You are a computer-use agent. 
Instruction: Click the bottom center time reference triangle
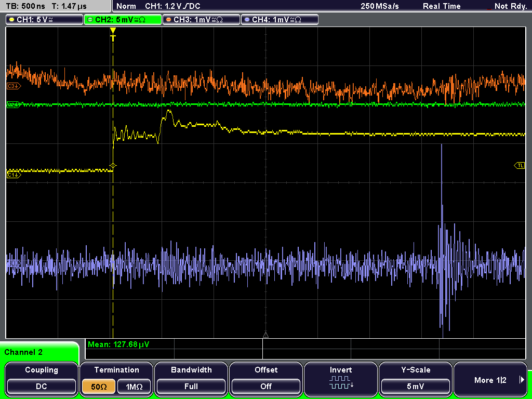pos(265,335)
